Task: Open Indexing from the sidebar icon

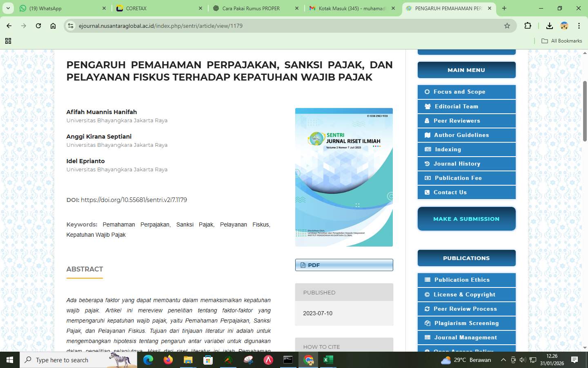Action: click(x=428, y=149)
